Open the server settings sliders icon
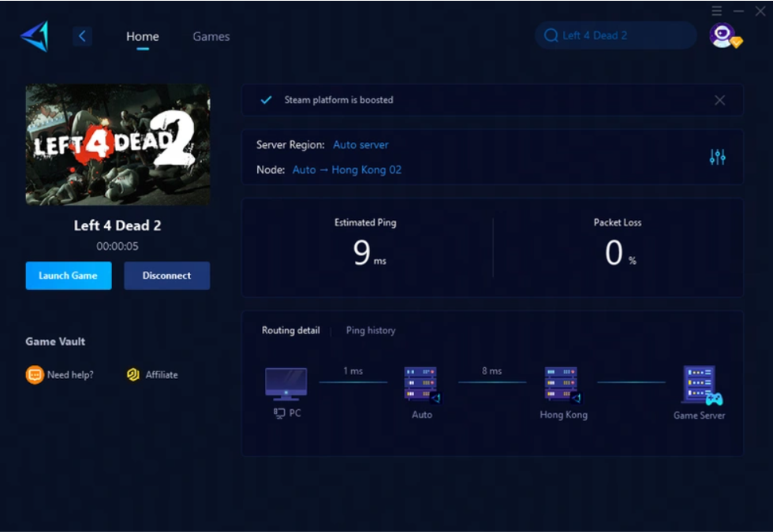This screenshot has height=532, width=773. click(x=717, y=157)
